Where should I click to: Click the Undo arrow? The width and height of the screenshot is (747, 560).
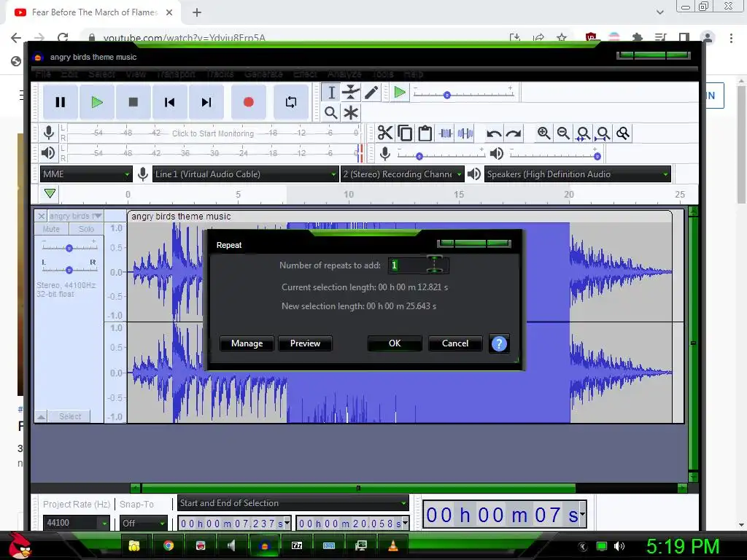tap(494, 133)
